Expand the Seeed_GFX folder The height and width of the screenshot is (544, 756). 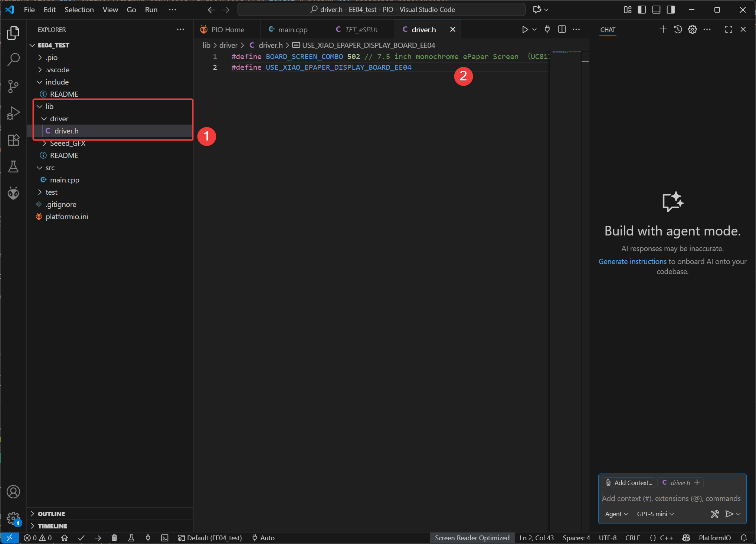68,144
